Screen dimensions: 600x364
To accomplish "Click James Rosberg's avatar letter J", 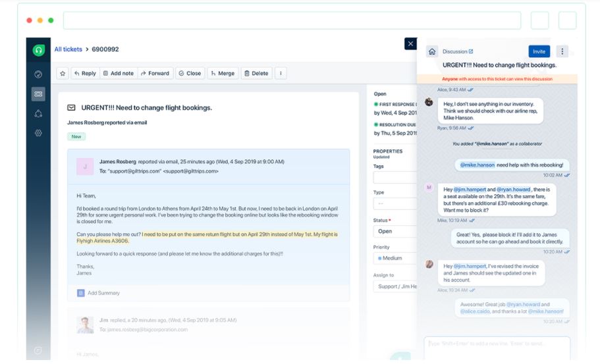I will (x=85, y=167).
